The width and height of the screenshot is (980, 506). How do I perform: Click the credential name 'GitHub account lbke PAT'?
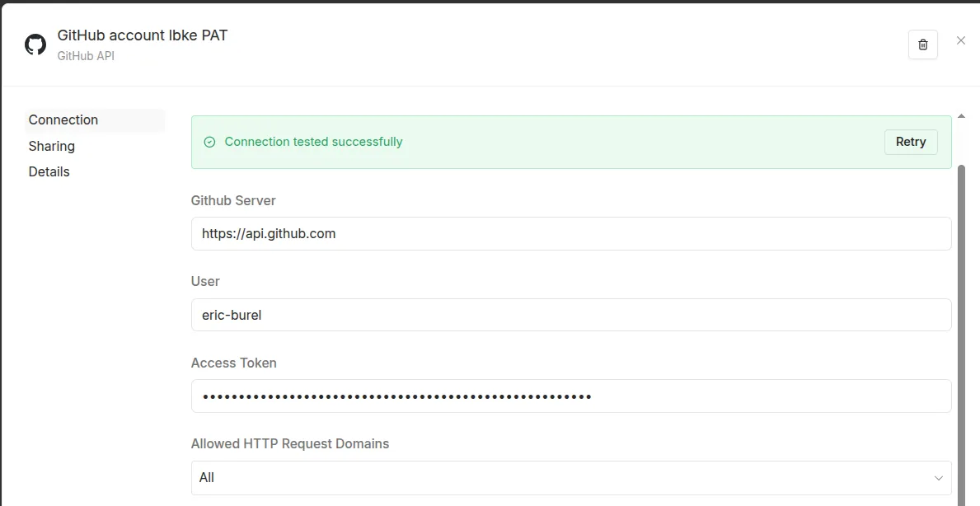pos(143,35)
